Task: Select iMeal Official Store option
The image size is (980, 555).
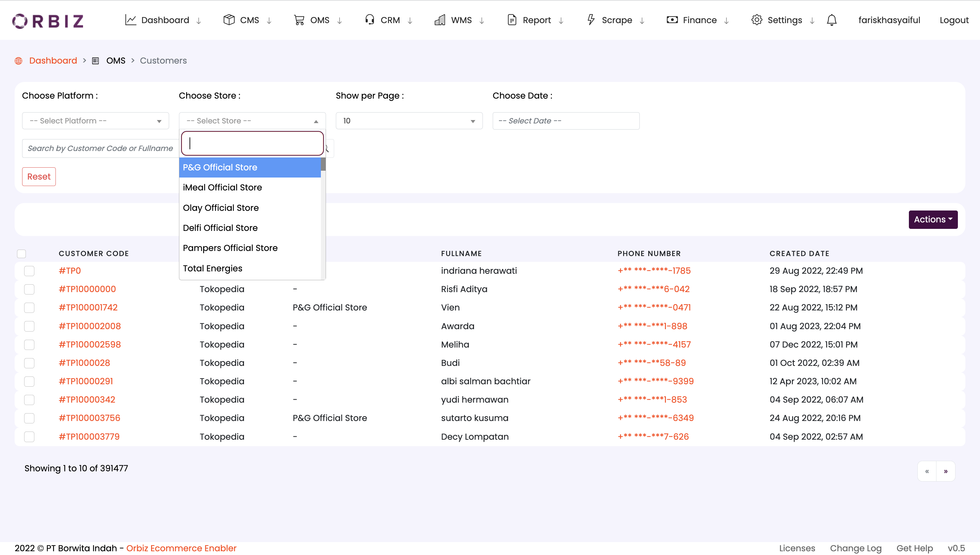Action: 250,187
